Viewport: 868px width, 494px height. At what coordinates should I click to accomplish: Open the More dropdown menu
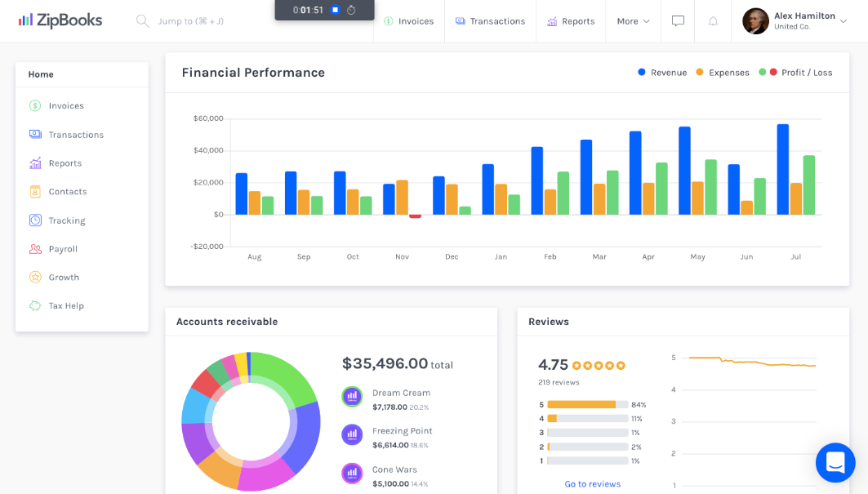[633, 21]
